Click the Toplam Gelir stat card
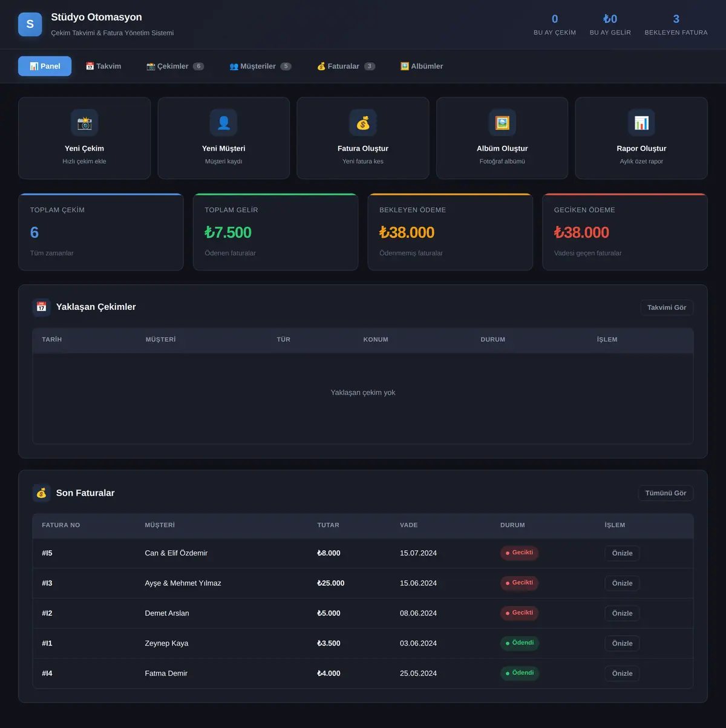 [x=275, y=232]
